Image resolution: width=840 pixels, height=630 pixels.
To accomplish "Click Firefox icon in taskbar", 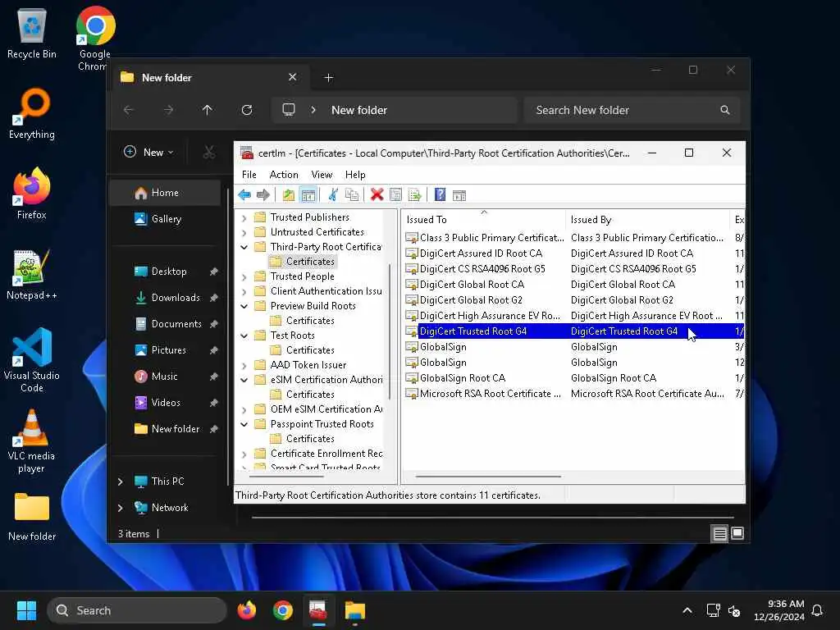I will click(247, 610).
